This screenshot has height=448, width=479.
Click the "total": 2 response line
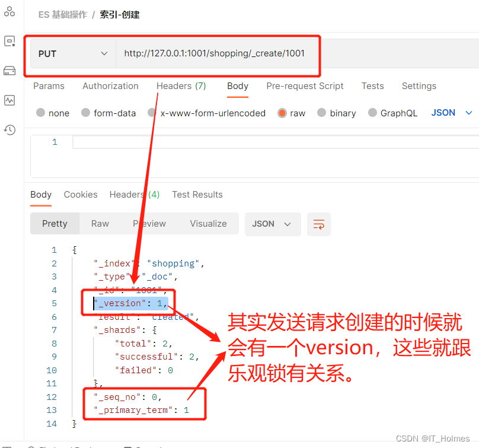pos(143,344)
